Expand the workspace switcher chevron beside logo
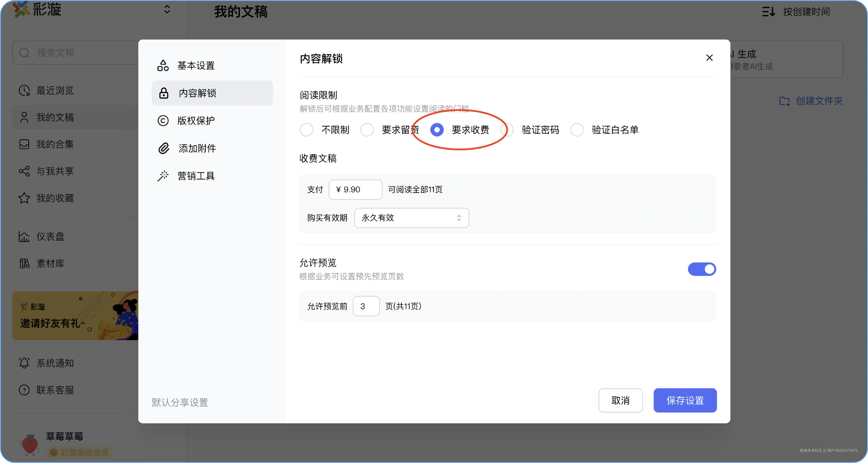Screen dimensions: 868x463 167,9
